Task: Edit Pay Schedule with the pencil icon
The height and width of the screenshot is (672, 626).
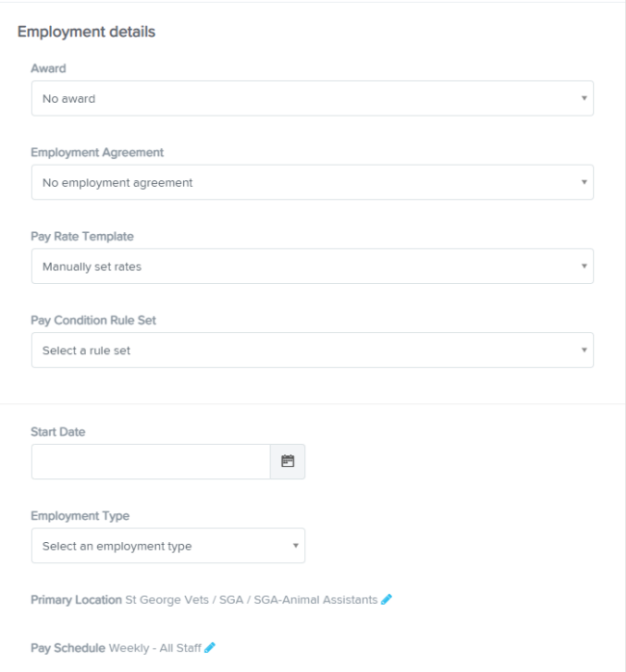Action: click(210, 648)
